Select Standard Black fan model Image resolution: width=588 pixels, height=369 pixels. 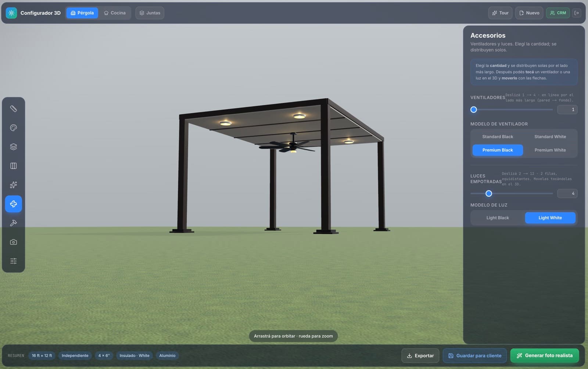click(498, 137)
